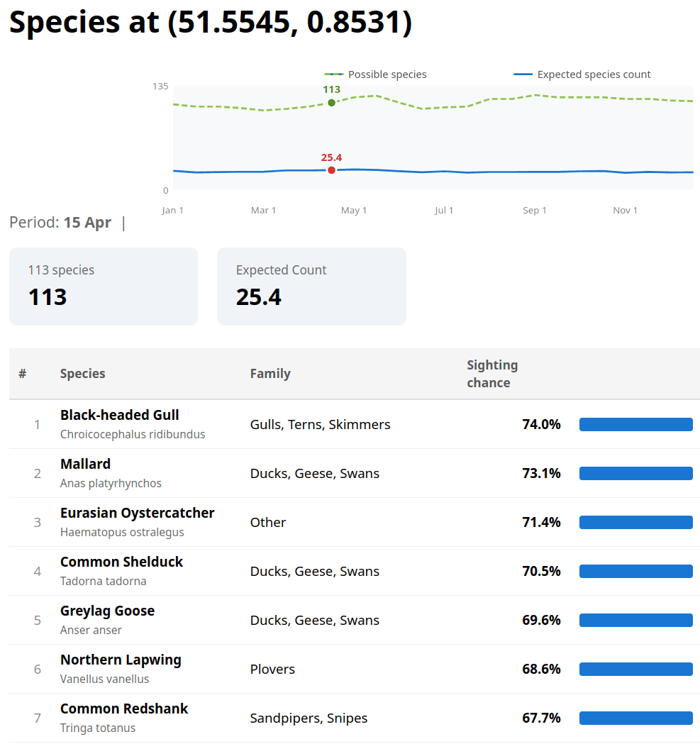The width and height of the screenshot is (700, 744).
Task: Click the Greylag Goose species name
Action: (107, 611)
